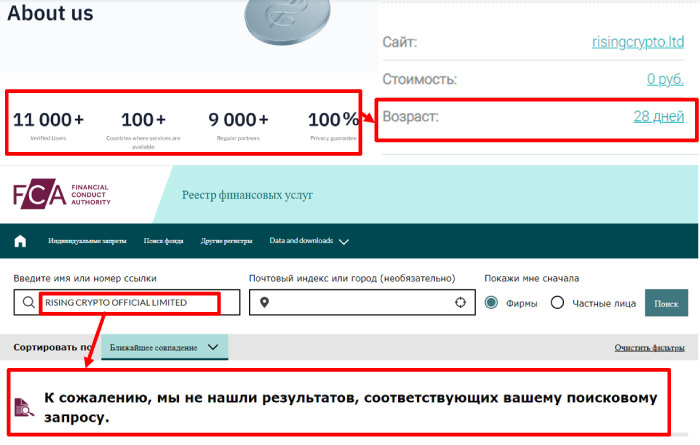Click the 100+ Countries stat
700x445 pixels.
pos(143,129)
